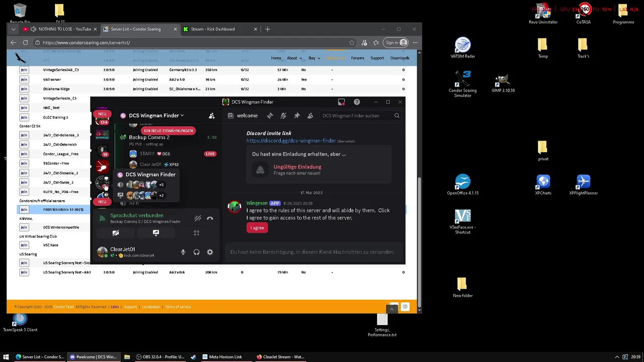The image size is (644, 362).
Task: Expand Buy menu on Condor site
Action: click(x=314, y=58)
